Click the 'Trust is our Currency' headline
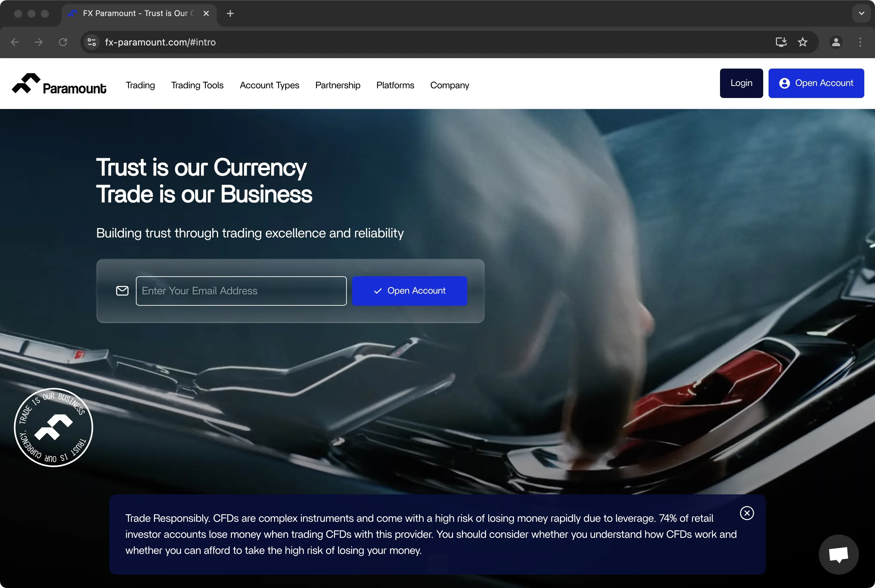The width and height of the screenshot is (875, 588). pos(202,167)
